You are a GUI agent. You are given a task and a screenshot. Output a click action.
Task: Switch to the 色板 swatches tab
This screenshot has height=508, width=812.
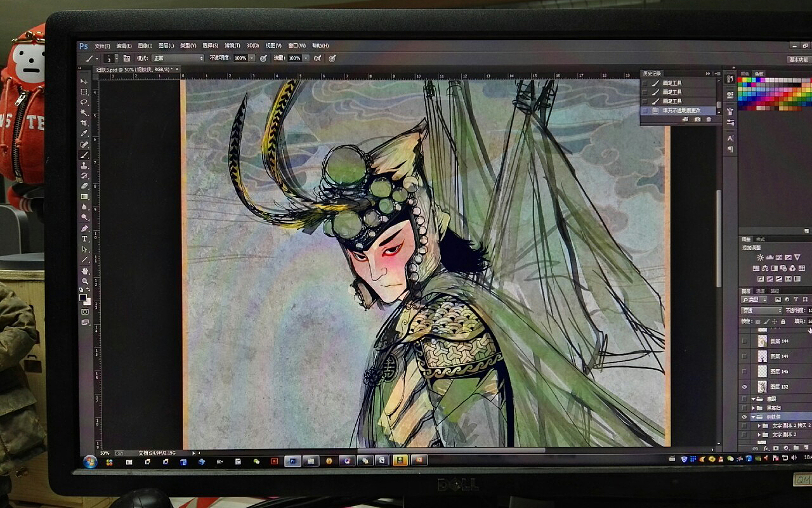[x=759, y=74]
